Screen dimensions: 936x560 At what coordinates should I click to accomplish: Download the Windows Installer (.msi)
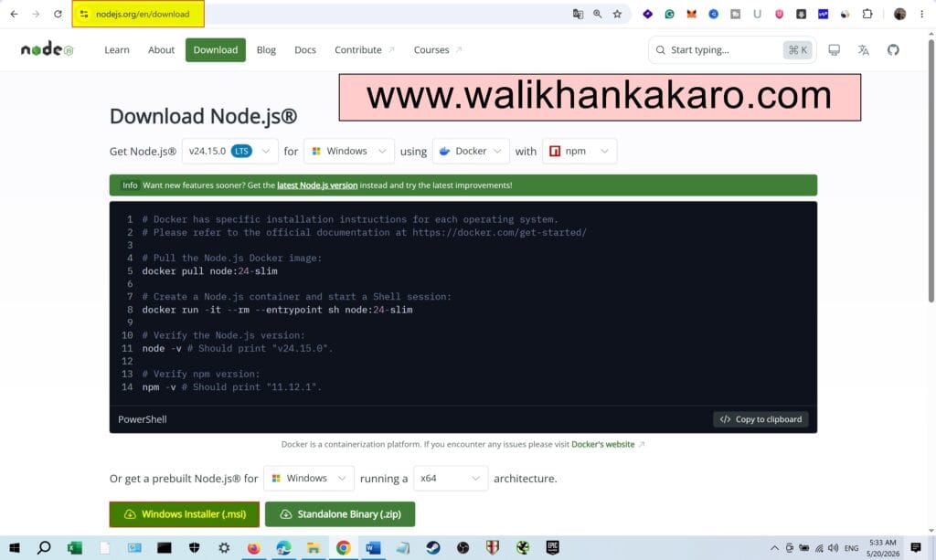coord(185,514)
